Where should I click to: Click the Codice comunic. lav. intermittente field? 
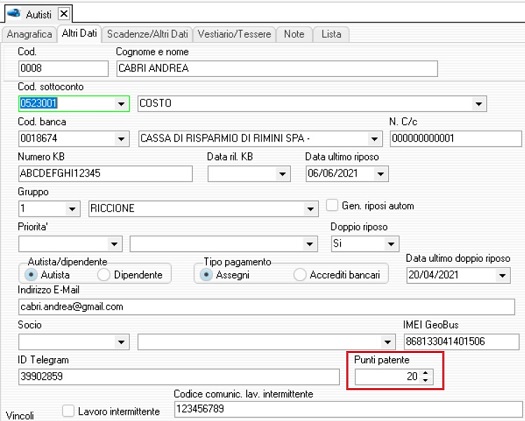pyautogui.click(x=348, y=409)
